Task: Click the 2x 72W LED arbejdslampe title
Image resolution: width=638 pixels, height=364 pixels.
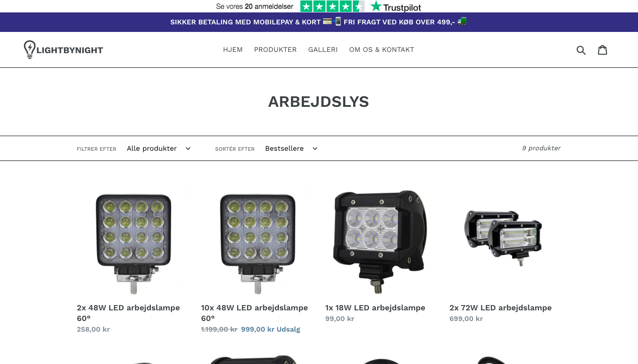Action: [x=500, y=308]
